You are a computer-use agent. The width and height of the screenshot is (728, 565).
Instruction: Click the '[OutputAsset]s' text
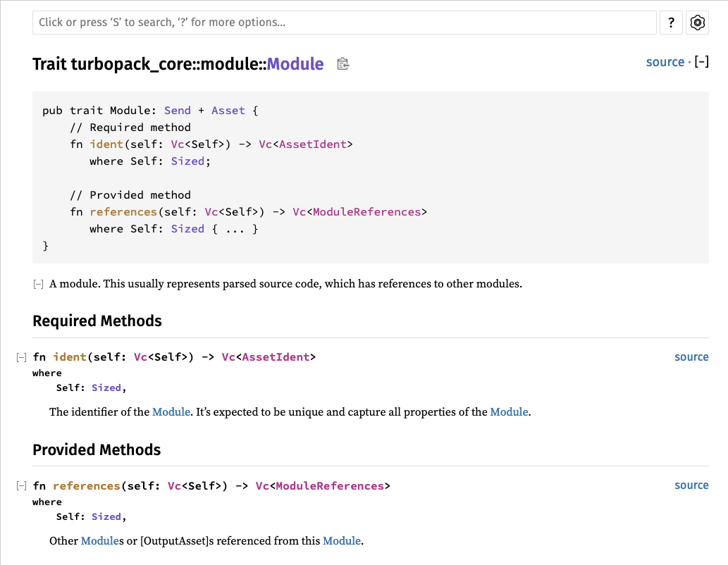click(x=177, y=541)
